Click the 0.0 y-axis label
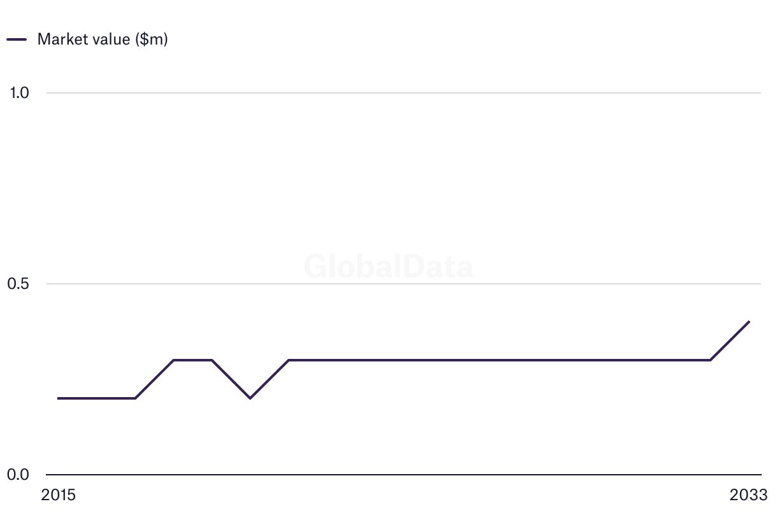The image size is (777, 532). point(20,475)
